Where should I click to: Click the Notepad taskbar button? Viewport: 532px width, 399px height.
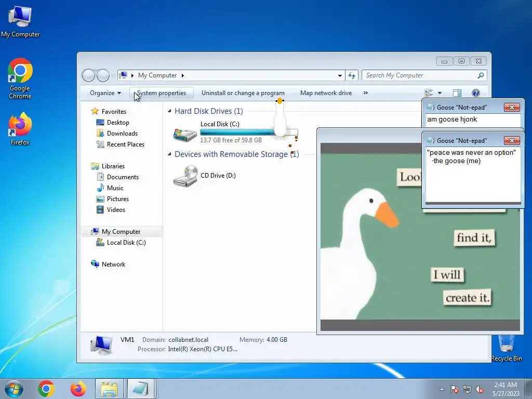click(x=140, y=389)
